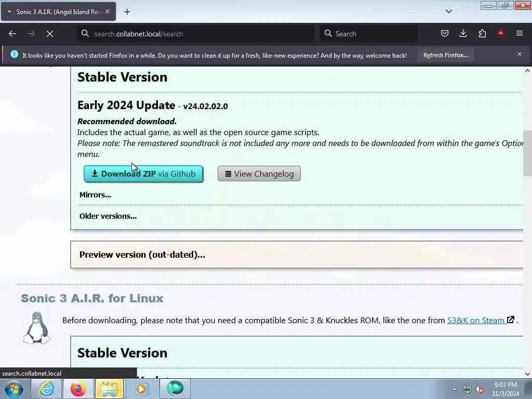Click the Linux Tux penguin image
Viewport: 532px width, 399px height.
coord(37,328)
